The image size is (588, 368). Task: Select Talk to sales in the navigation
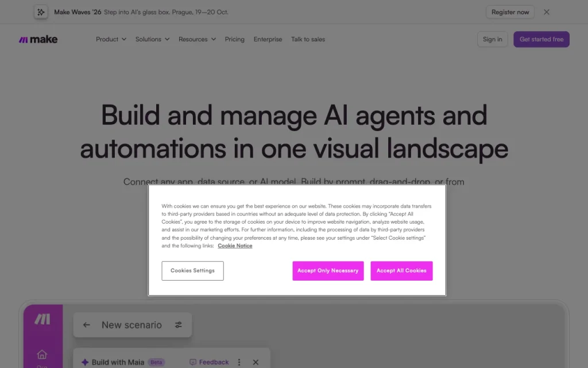pyautogui.click(x=308, y=39)
